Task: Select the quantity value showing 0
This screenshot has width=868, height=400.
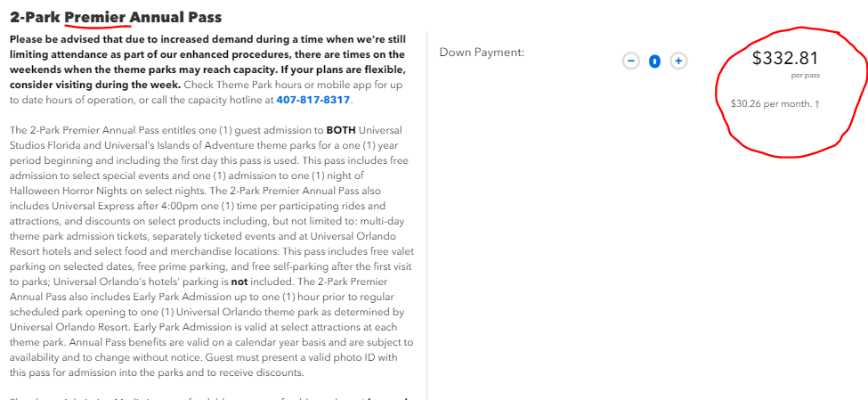Action: [x=654, y=61]
